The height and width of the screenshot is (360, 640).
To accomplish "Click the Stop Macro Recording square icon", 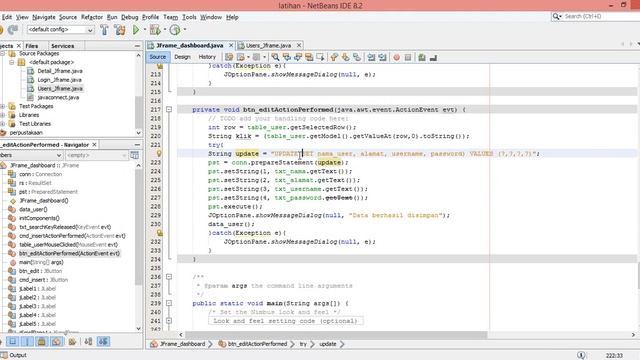I will [408, 58].
